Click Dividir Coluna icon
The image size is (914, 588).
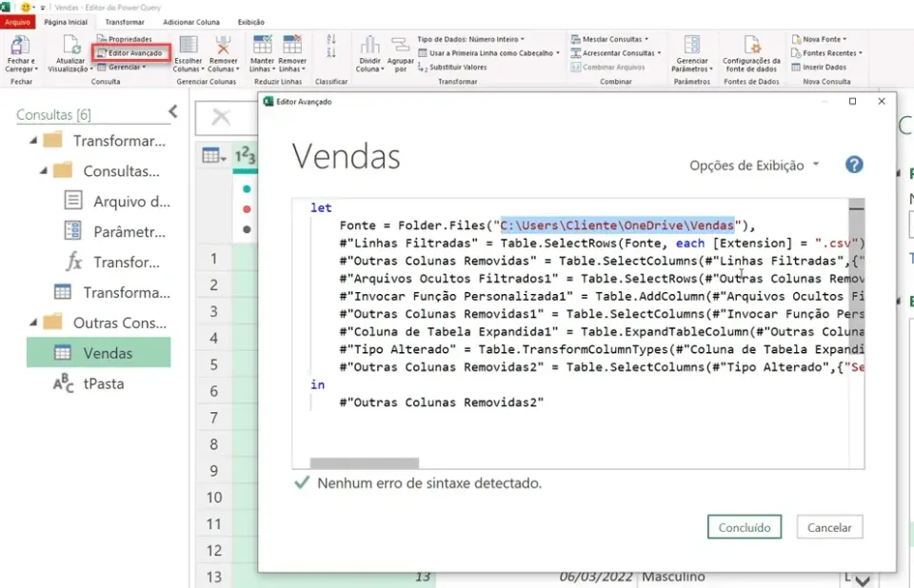pyautogui.click(x=369, y=46)
